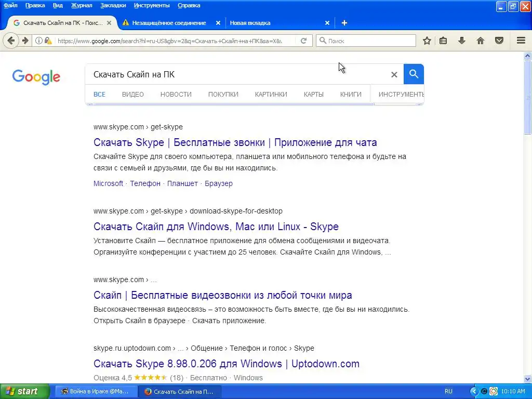Reload the page with the refresh icon

click(x=303, y=41)
